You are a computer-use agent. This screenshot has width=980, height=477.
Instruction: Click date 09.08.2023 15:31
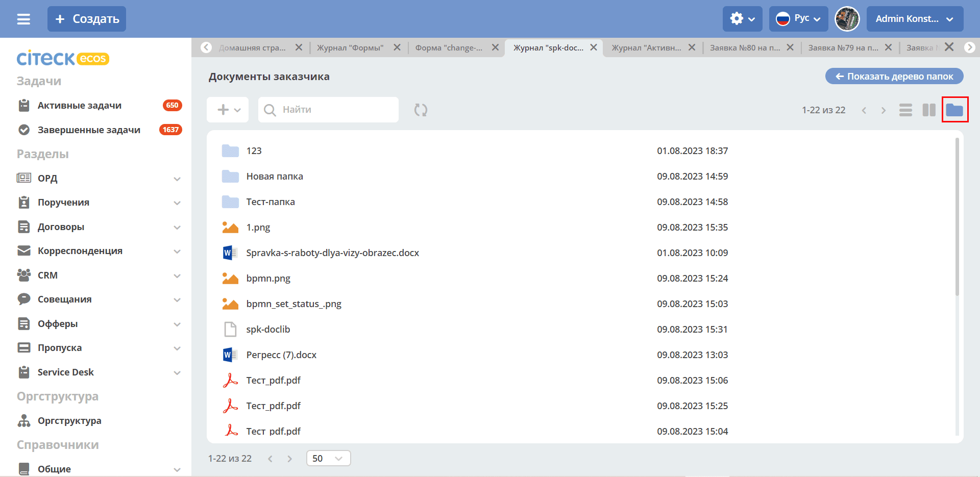[x=692, y=330]
